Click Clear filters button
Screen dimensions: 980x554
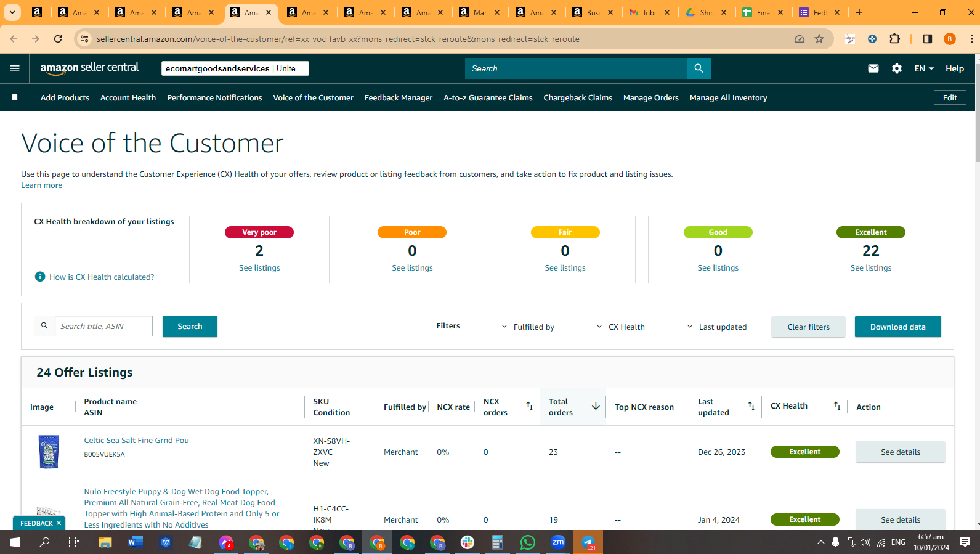808,327
